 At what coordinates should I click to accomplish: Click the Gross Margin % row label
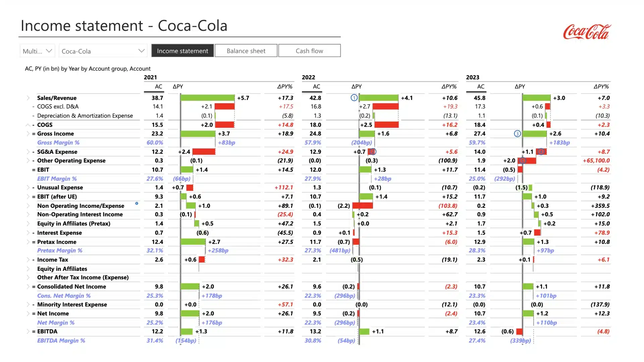pyautogui.click(x=58, y=142)
